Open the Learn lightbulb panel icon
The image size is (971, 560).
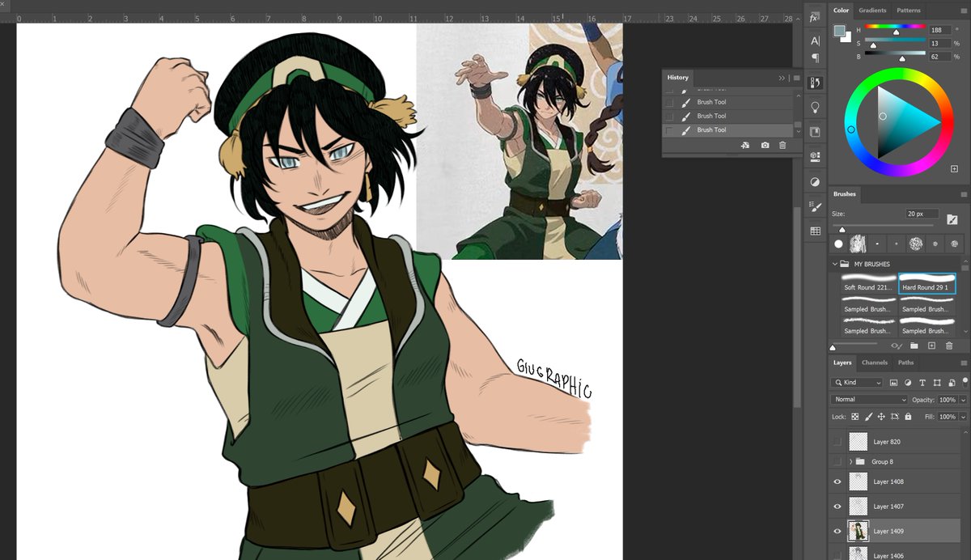[x=815, y=107]
